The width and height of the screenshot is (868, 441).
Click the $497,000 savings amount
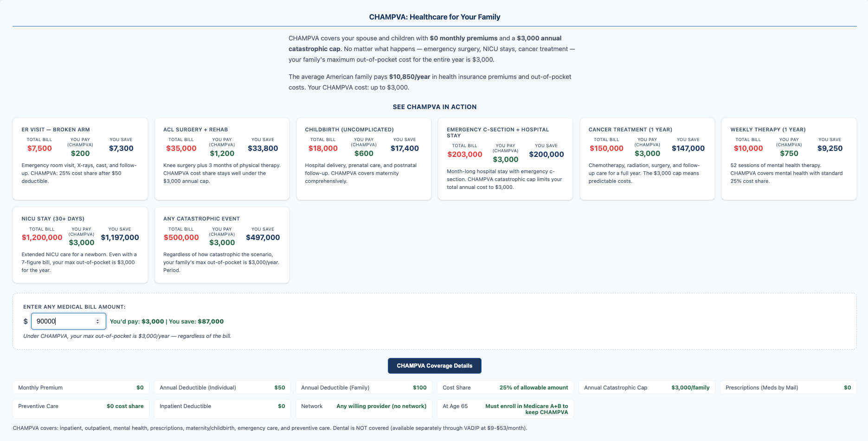[x=263, y=238]
